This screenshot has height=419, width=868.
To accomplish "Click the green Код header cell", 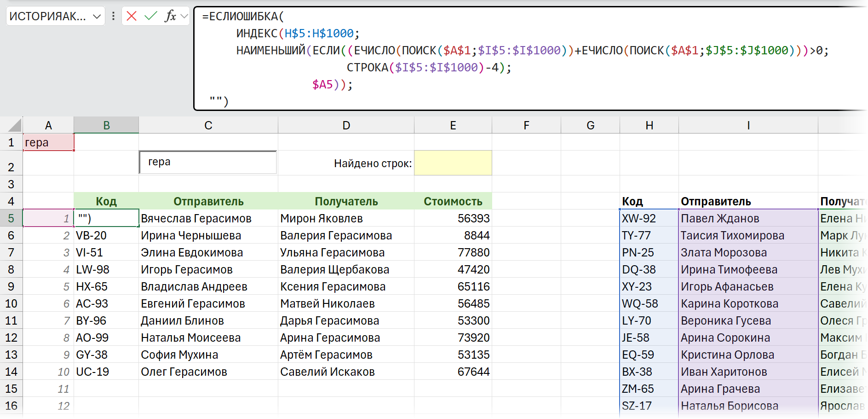I will coord(106,201).
